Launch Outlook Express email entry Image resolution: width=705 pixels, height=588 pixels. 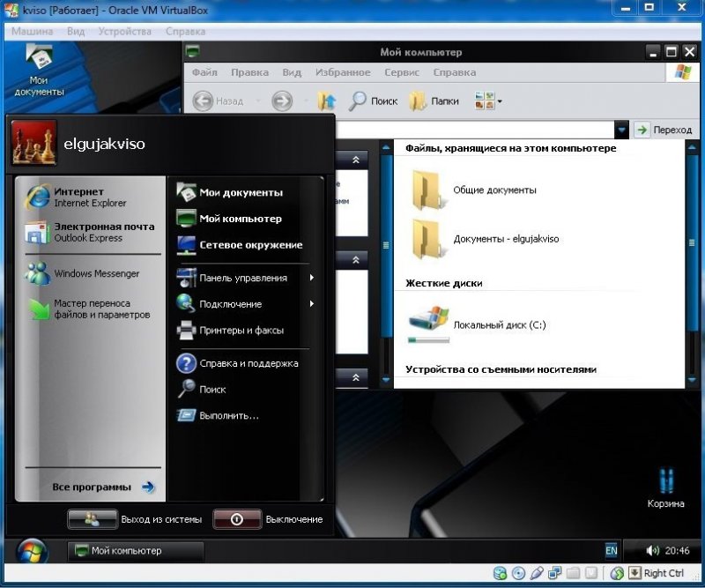click(x=90, y=232)
